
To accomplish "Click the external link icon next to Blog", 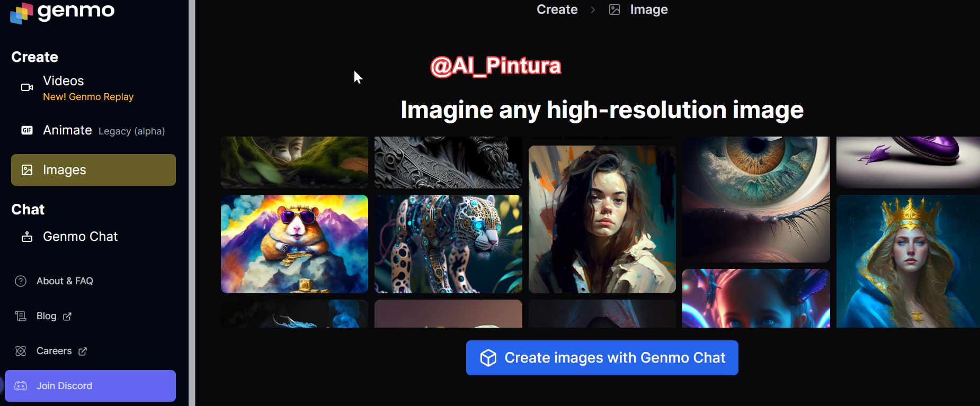I will point(67,317).
